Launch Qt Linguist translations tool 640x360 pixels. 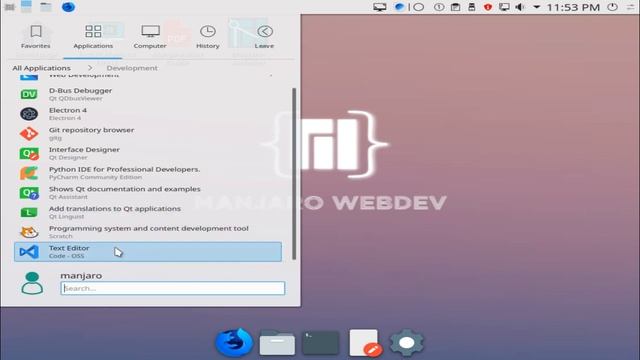pyautogui.click(x=148, y=212)
